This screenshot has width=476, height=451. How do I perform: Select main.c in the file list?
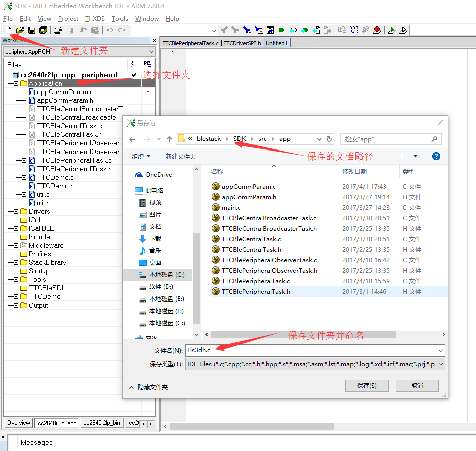click(231, 208)
